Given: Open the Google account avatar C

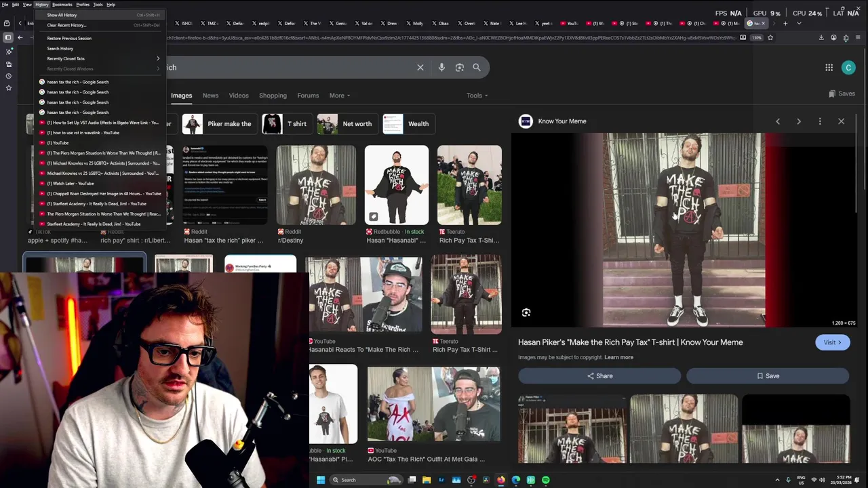Looking at the screenshot, I should (x=848, y=67).
